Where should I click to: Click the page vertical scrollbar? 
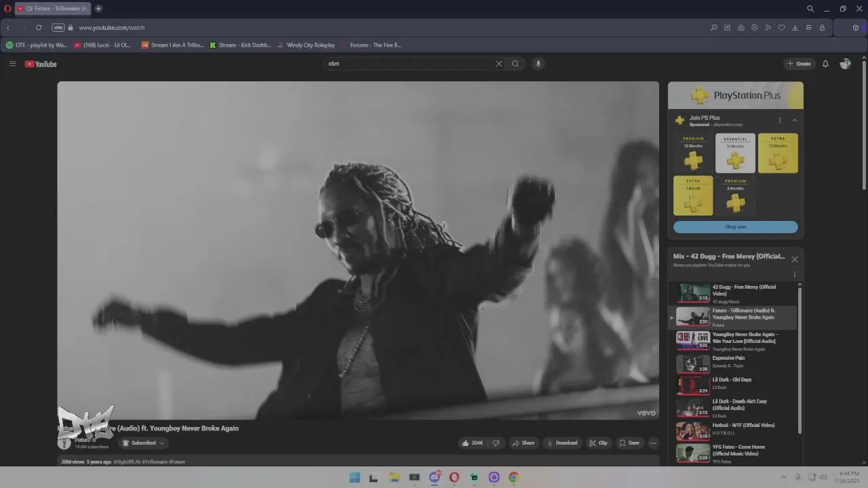point(864,125)
